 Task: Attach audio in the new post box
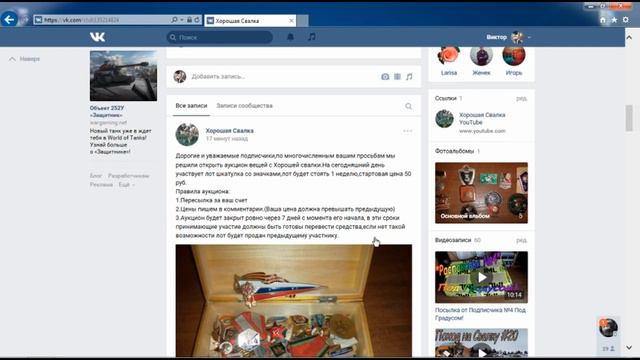point(409,76)
